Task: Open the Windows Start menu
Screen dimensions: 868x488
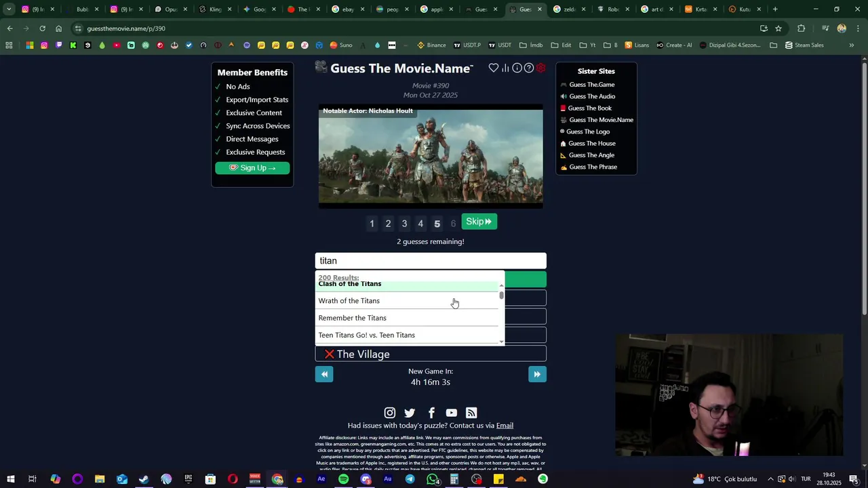Action: [x=11, y=479]
